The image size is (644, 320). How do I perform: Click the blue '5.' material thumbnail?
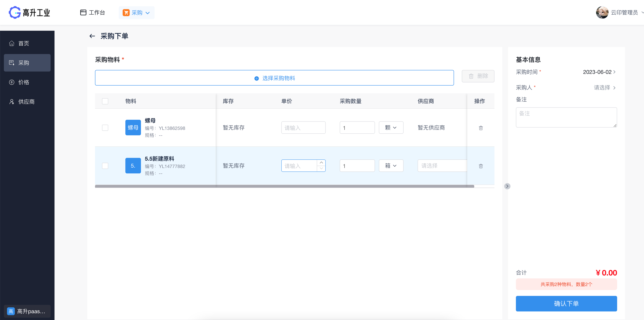coord(133,166)
